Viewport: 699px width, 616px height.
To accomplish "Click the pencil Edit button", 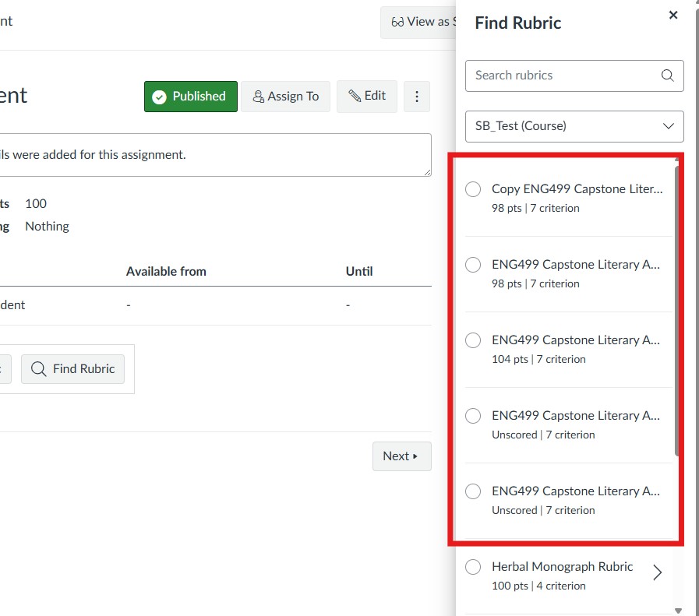I will 367,97.
